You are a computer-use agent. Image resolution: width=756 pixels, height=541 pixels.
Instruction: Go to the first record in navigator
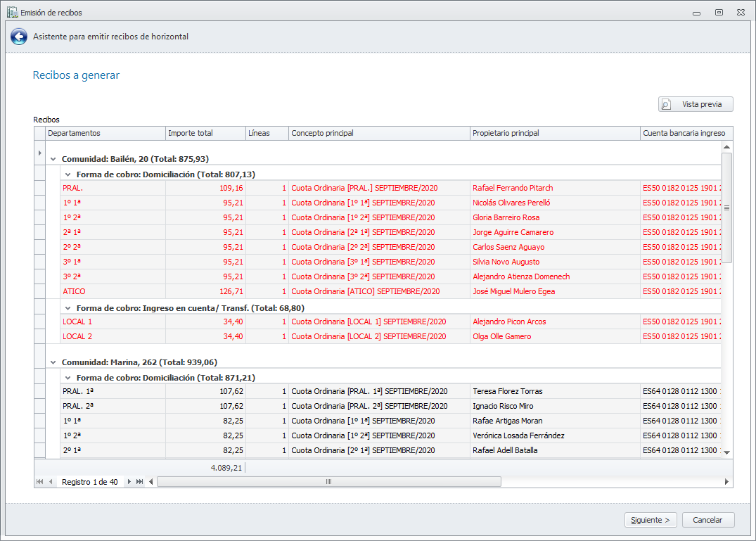click(39, 482)
